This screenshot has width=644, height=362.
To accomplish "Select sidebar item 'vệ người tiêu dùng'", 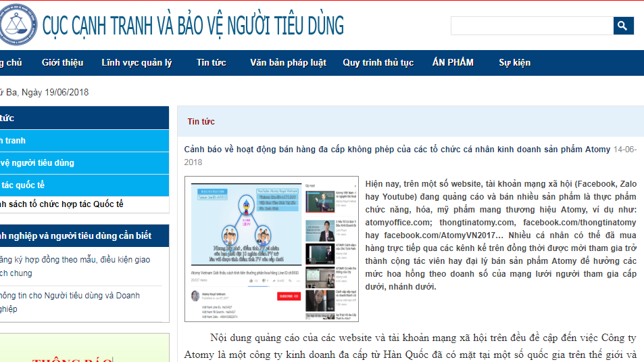I will [x=84, y=163].
